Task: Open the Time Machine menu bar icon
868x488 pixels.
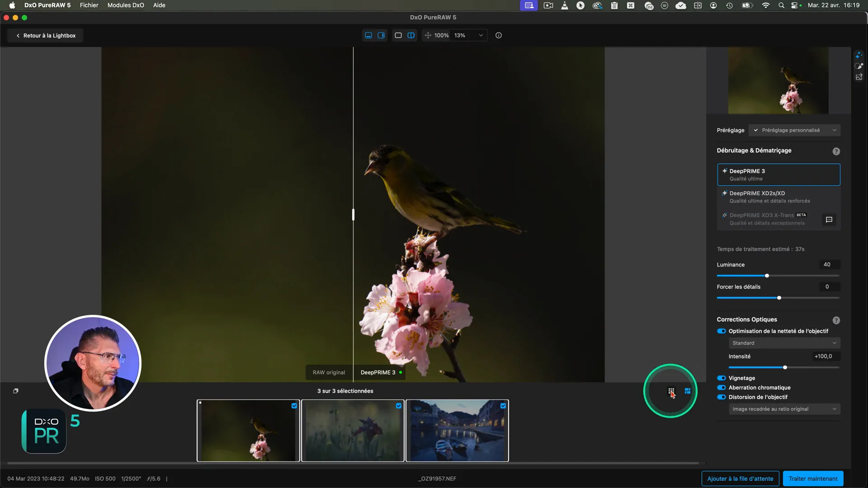Action: point(730,5)
